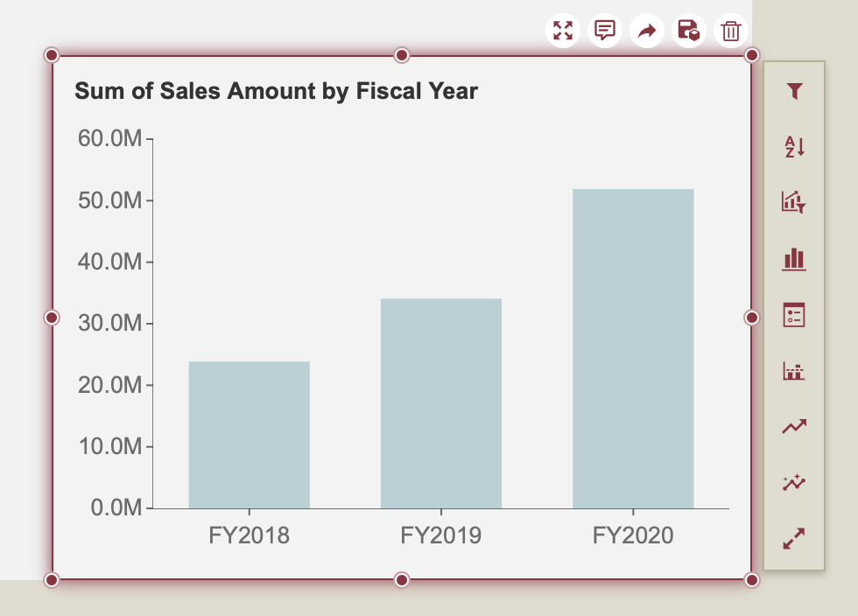858x616 pixels.
Task: Click the dotted-line bar chart icon
Action: tap(794, 371)
